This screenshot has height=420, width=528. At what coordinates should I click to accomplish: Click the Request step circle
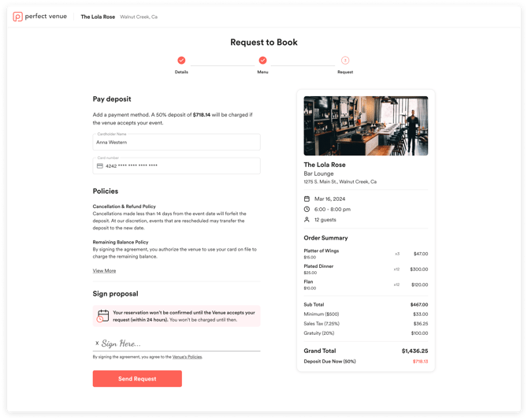(x=345, y=60)
